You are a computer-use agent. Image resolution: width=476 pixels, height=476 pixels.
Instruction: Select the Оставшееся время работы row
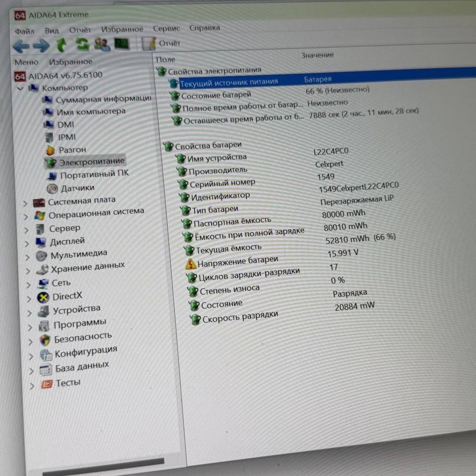pyautogui.click(x=294, y=117)
